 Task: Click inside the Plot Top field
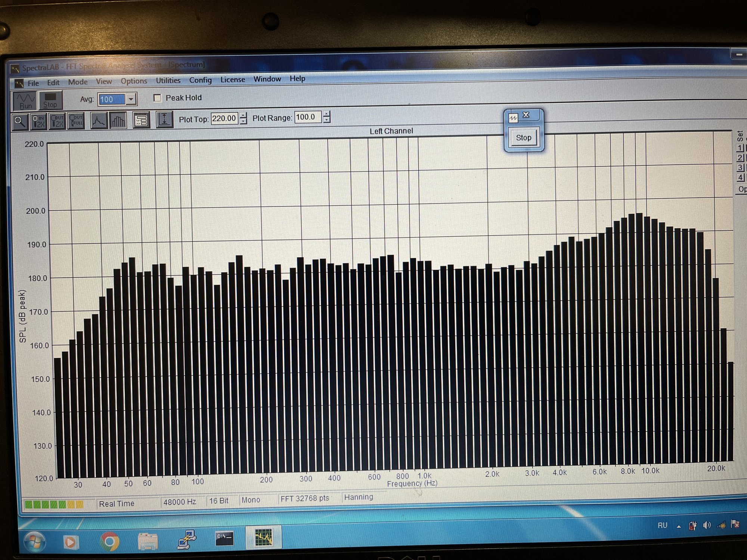224,119
